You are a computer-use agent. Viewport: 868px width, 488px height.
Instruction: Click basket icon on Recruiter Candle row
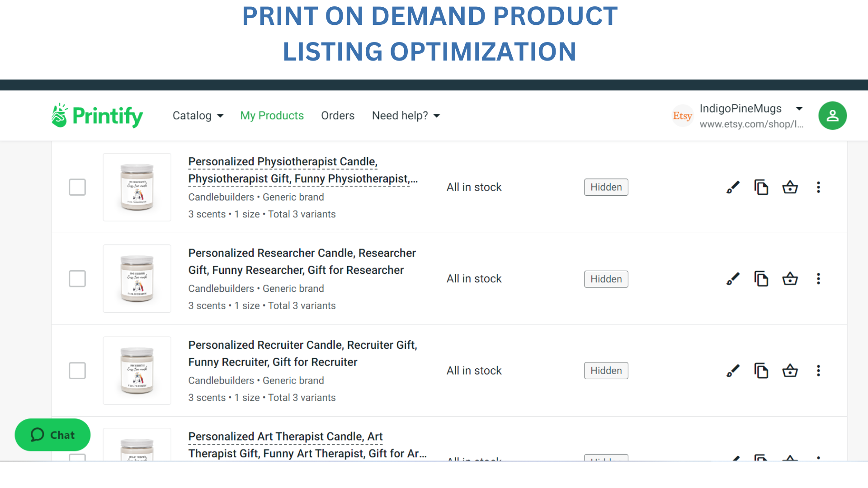(790, 371)
